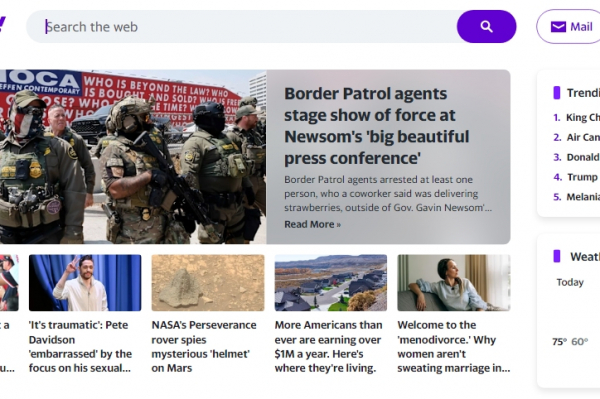This screenshot has width=600, height=399.
Task: Open the Border Patrol agents photo
Action: 133,156
